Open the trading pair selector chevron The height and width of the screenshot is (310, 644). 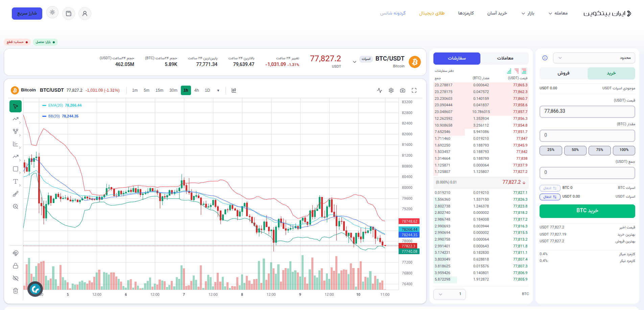354,62
